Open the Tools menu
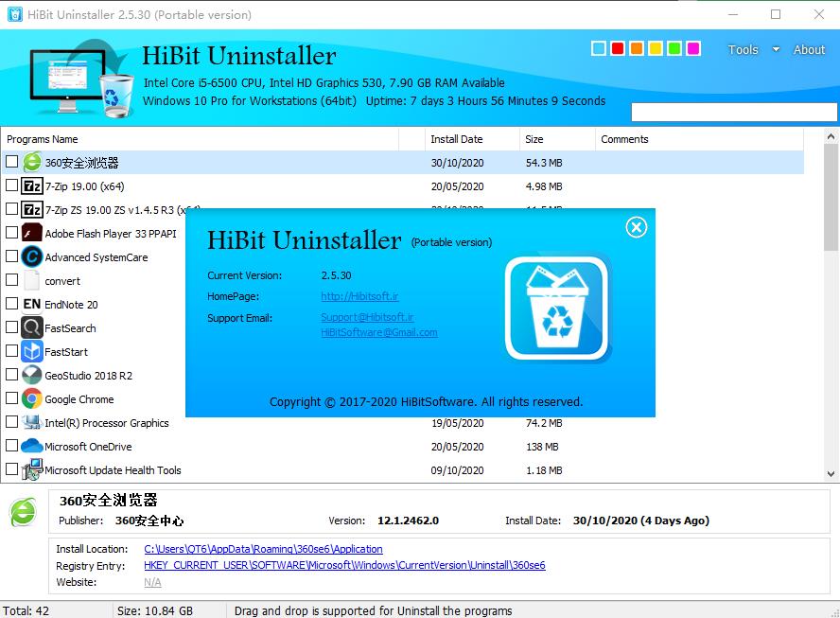The height and width of the screenshot is (618, 840). click(x=743, y=49)
